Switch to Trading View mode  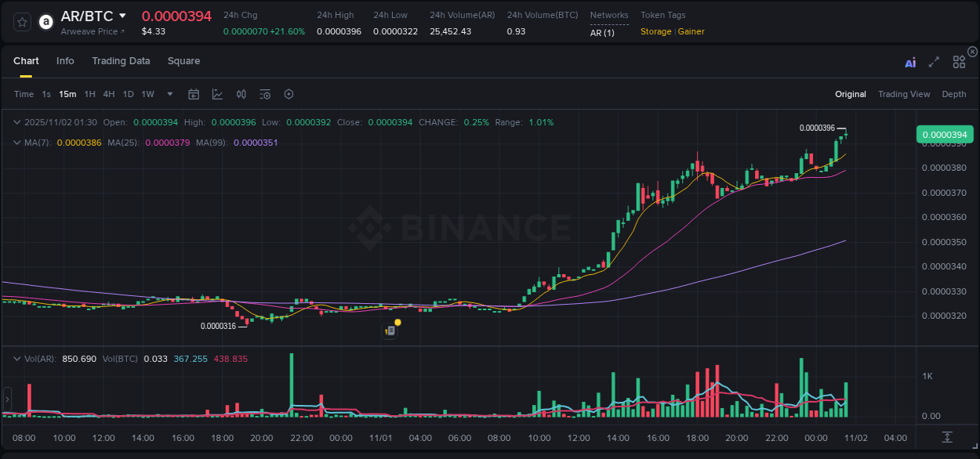(x=904, y=94)
